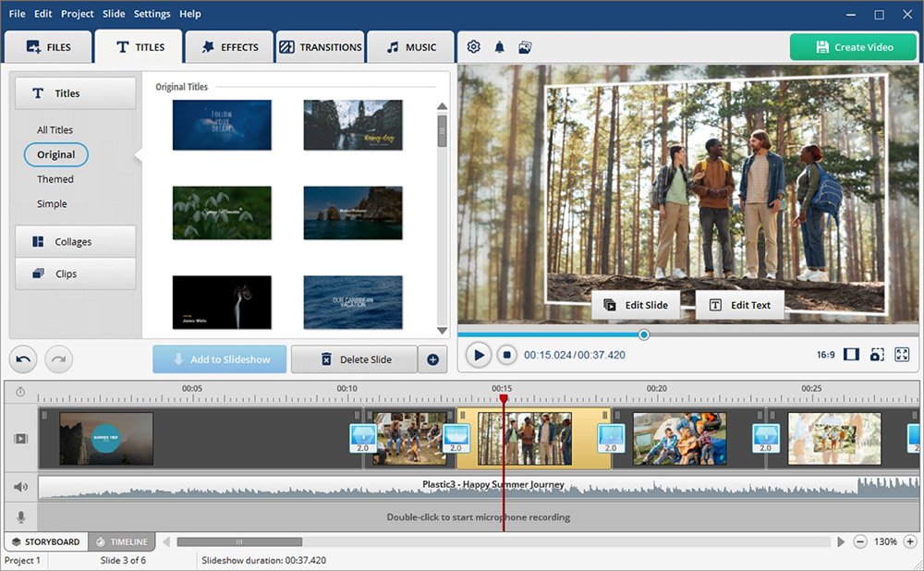Open fullscreen preview mode
The image size is (924, 571).
point(902,354)
